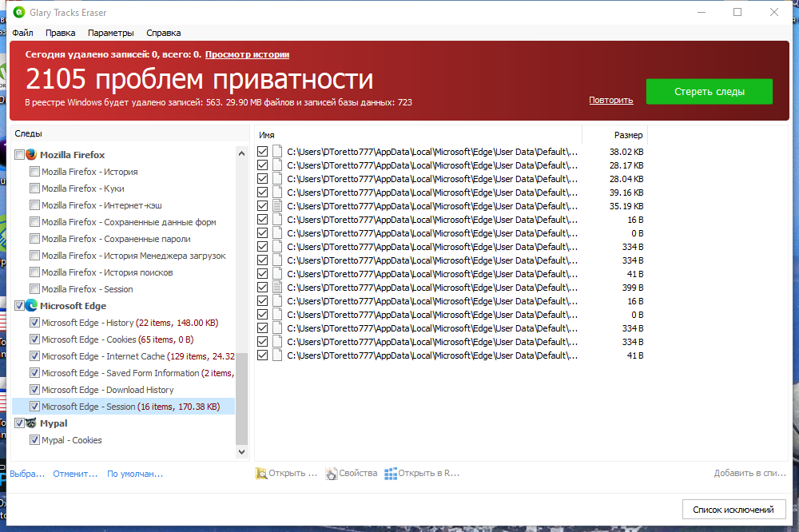Click Добавить в спи… link
Image resolution: width=799 pixels, height=532 pixels.
(x=750, y=474)
